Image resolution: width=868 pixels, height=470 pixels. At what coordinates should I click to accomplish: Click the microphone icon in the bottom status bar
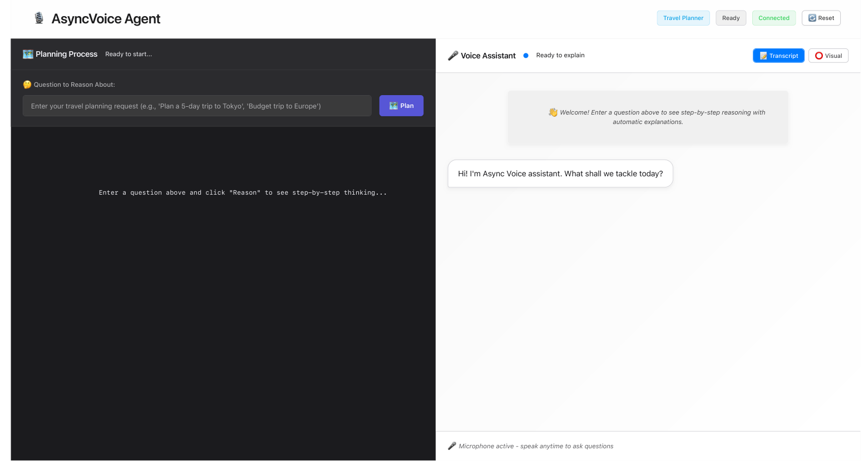coord(452,446)
